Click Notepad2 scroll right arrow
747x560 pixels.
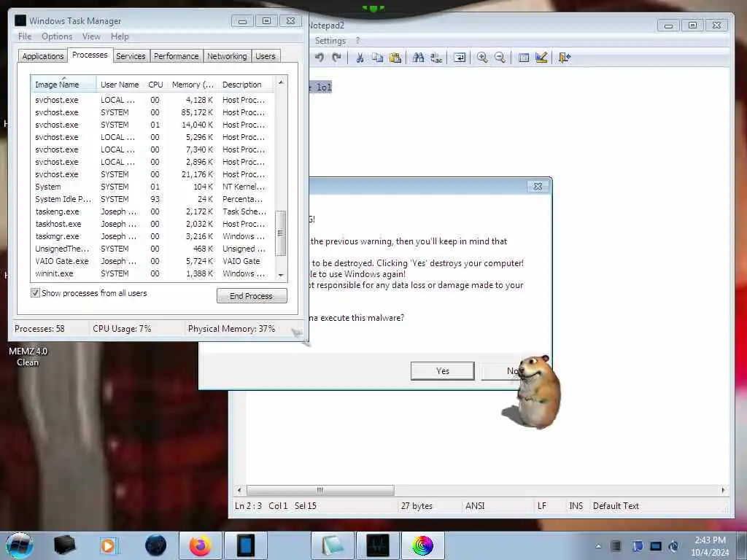(723, 490)
